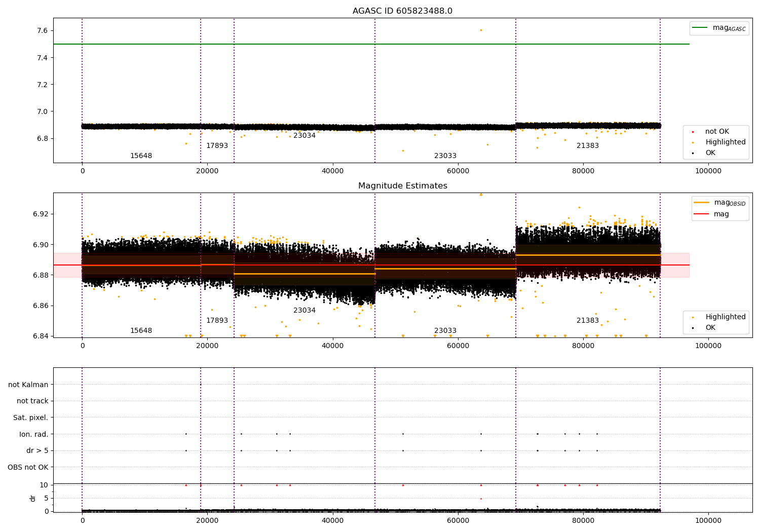760x532 pixels.
Task: Click the 'AGASC ID 605823488.0' plot title
Action: [402, 11]
